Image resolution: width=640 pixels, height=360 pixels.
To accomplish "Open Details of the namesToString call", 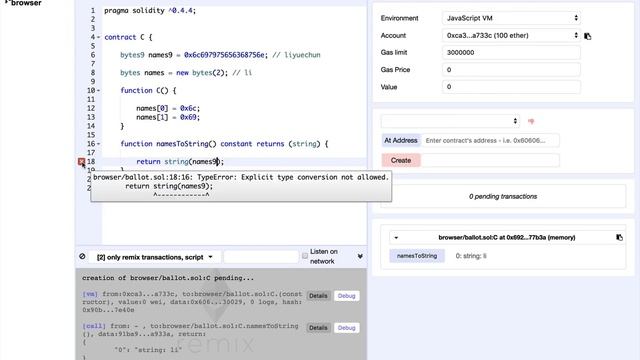I will [x=318, y=328].
